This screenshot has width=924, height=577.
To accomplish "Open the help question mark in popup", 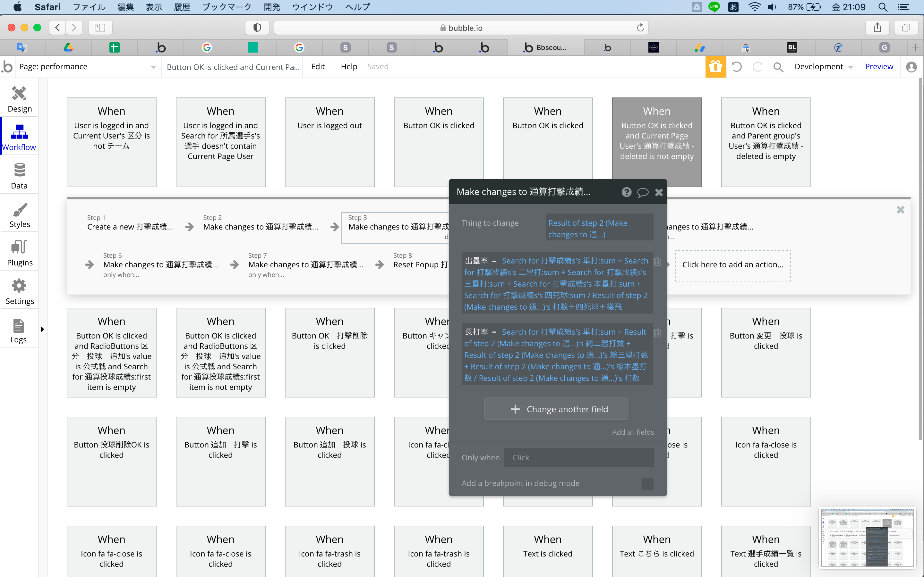I will (x=626, y=192).
